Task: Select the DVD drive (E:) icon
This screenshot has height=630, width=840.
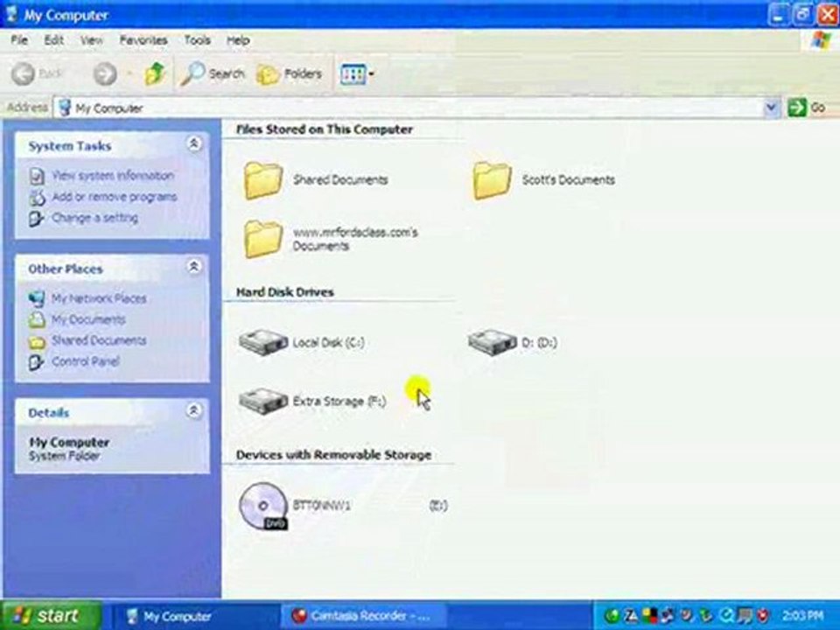Action: pos(263,507)
